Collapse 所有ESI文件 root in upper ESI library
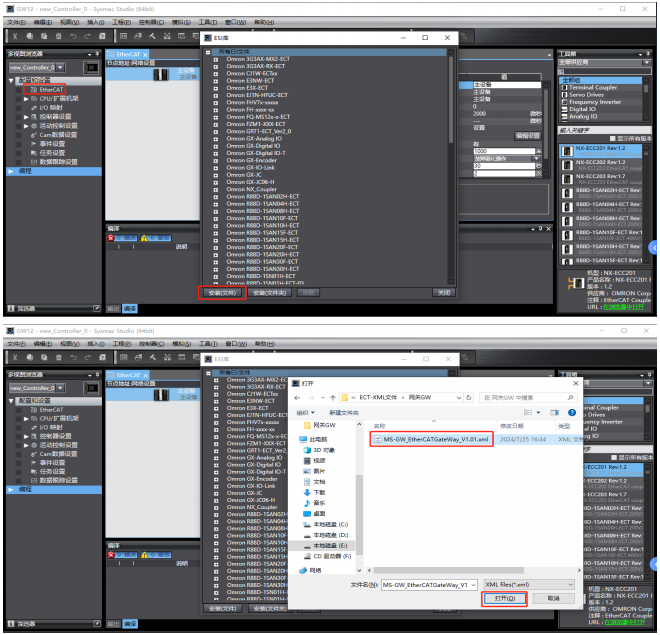The height and width of the screenshot is (635, 660). tap(208, 52)
